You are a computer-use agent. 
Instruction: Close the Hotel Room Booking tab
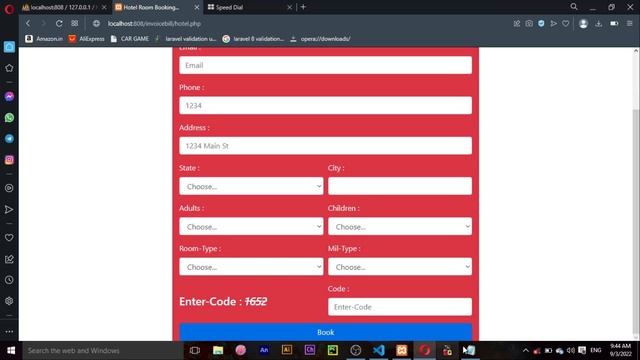(x=197, y=7)
